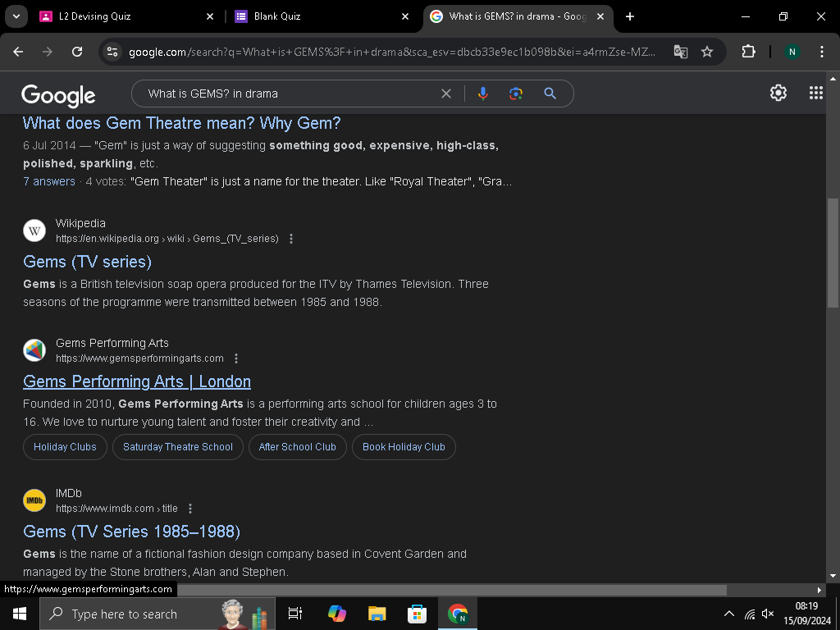Open the Windows Start menu
The image size is (840, 630).
tap(20, 614)
